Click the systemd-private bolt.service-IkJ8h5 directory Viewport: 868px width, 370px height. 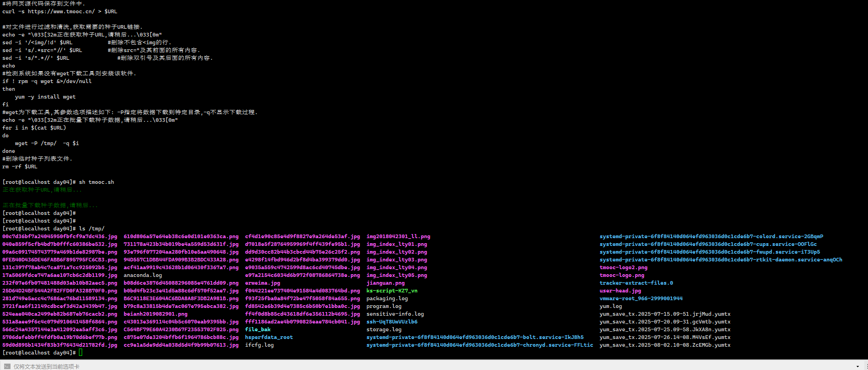pyautogui.click(x=475, y=337)
